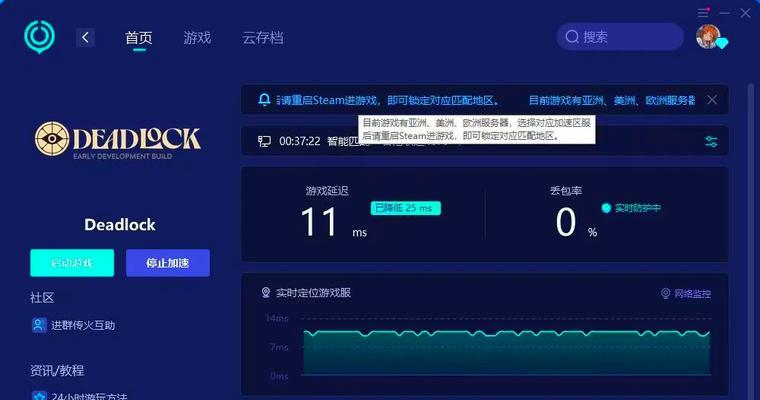Click the search magnifier icon

572,36
